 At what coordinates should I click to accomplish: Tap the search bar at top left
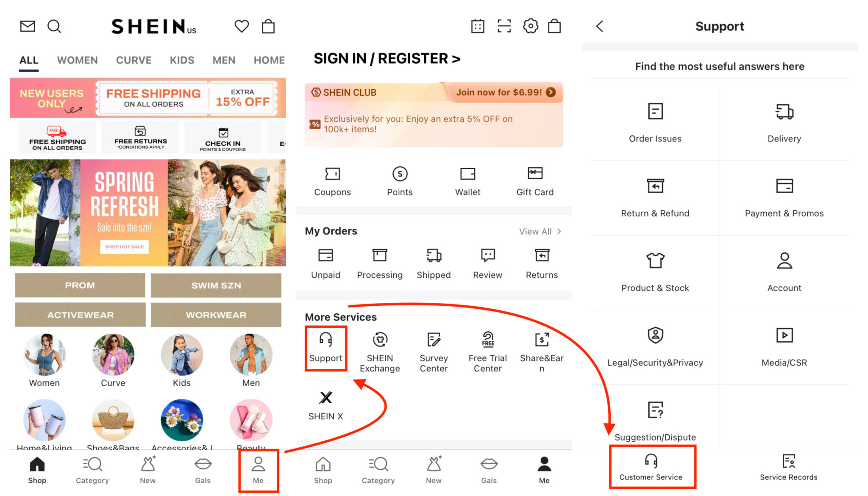click(54, 26)
